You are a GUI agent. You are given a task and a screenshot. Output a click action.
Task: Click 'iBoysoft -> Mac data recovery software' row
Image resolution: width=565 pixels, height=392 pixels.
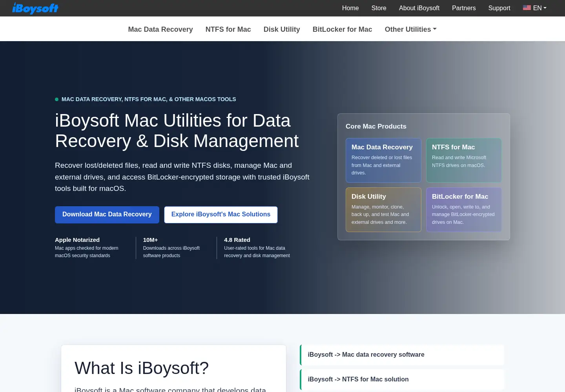[402, 355]
